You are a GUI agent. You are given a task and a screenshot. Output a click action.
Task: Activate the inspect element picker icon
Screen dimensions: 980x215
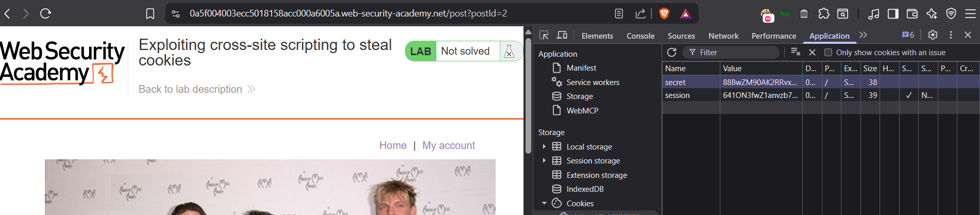[544, 35]
